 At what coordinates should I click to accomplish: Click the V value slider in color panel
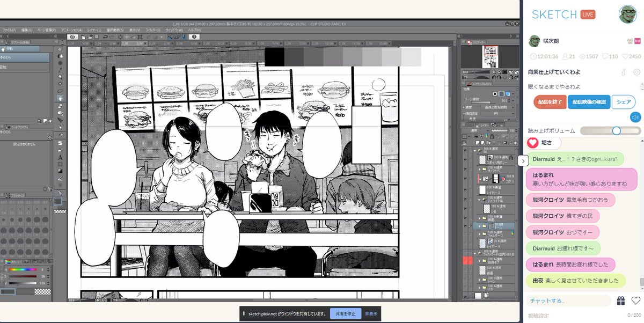coord(23,283)
